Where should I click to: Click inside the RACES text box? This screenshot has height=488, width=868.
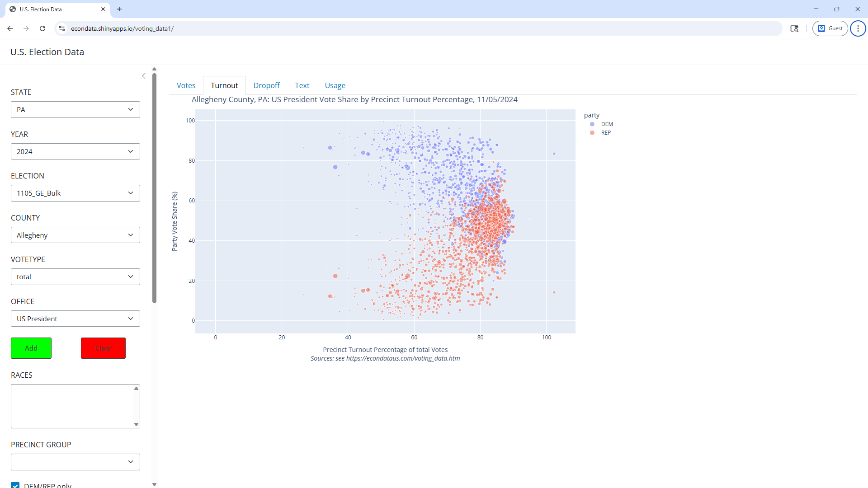click(72, 406)
